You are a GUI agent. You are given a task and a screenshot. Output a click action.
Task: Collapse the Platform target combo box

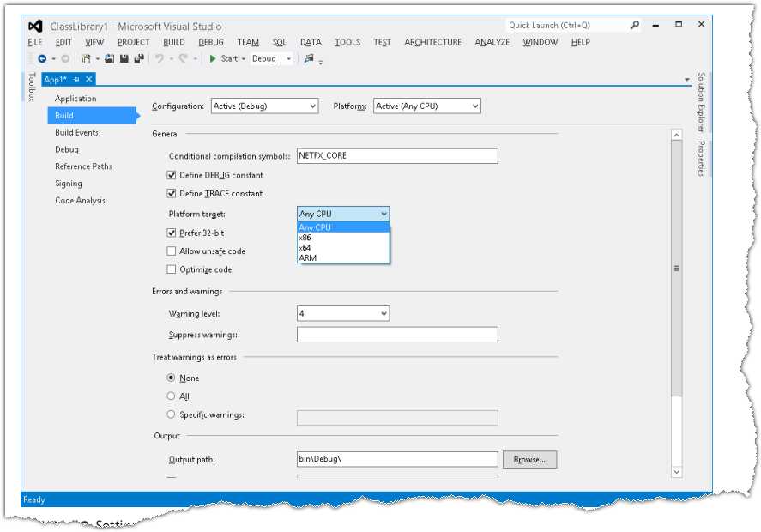343,214
